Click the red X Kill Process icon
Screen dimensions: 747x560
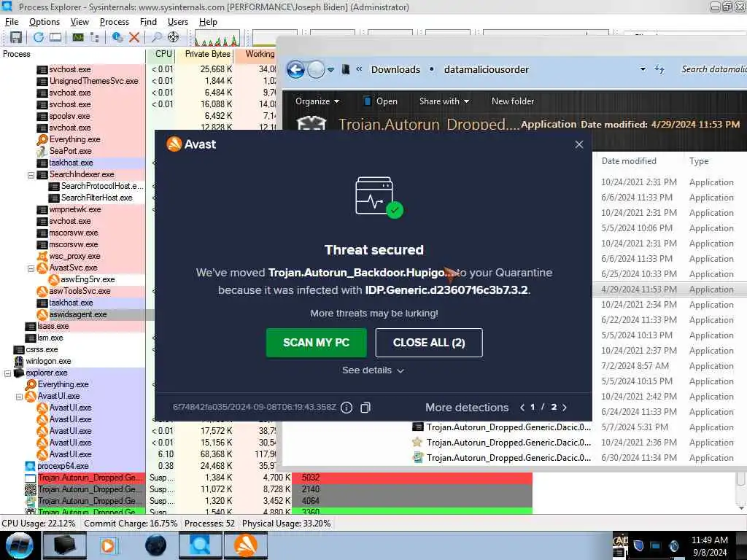click(134, 37)
